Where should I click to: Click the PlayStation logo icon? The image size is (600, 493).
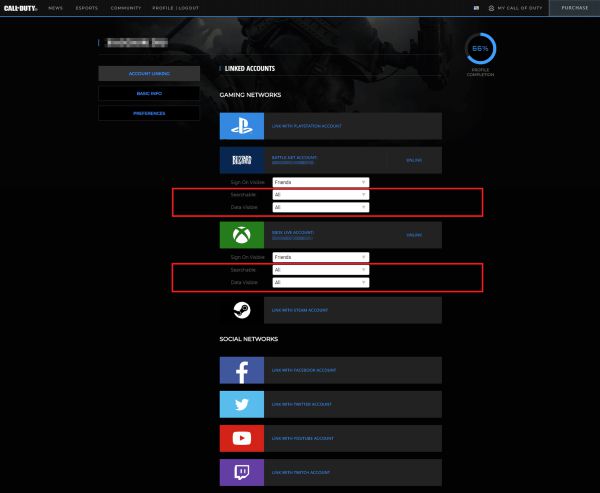click(x=242, y=126)
